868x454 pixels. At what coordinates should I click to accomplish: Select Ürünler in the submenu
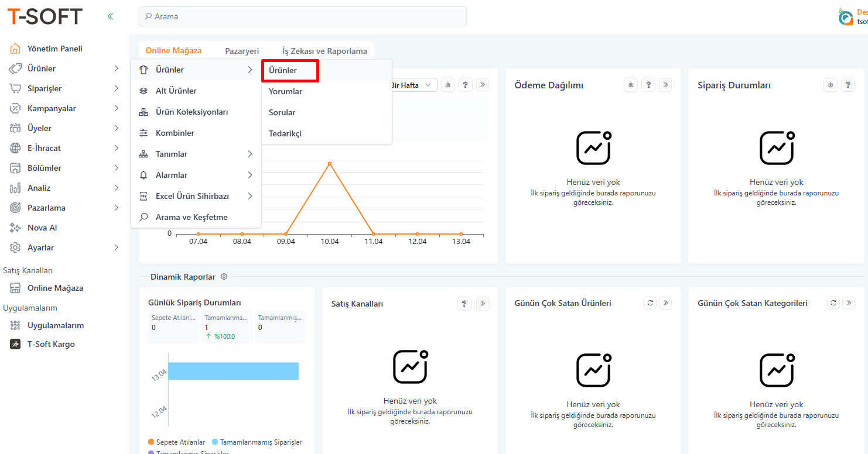tap(283, 70)
